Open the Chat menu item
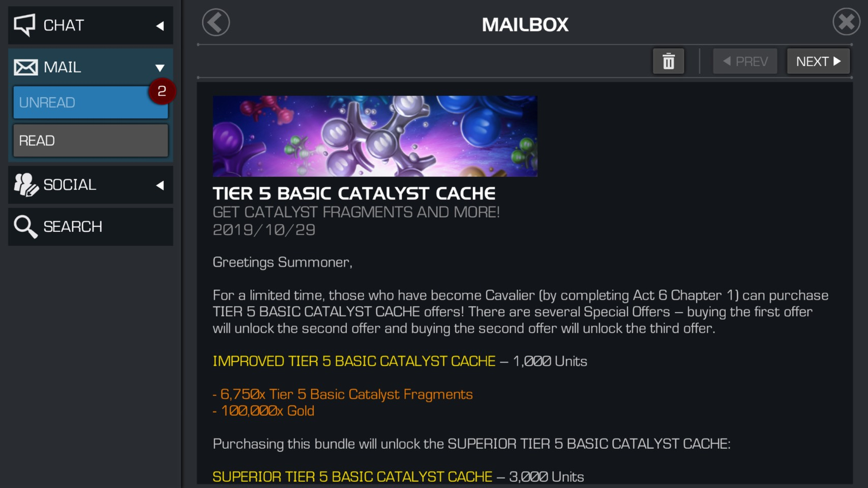The width and height of the screenshot is (868, 488). 91,25
